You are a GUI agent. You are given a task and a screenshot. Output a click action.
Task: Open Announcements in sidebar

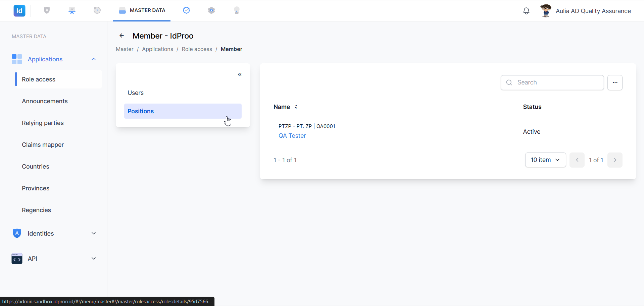(x=45, y=101)
